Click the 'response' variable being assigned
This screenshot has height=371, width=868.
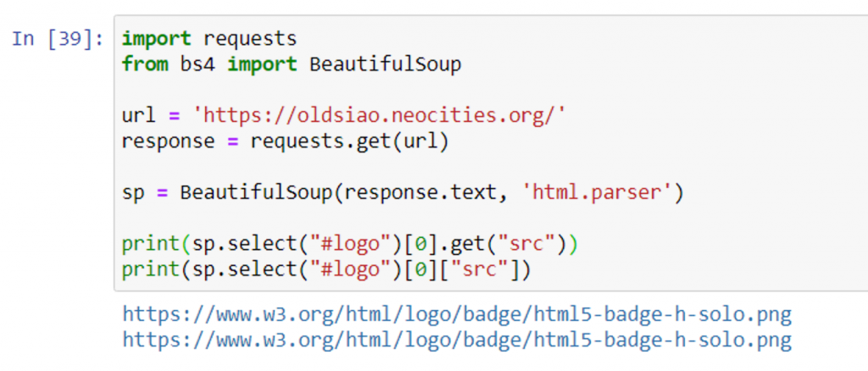click(x=168, y=141)
